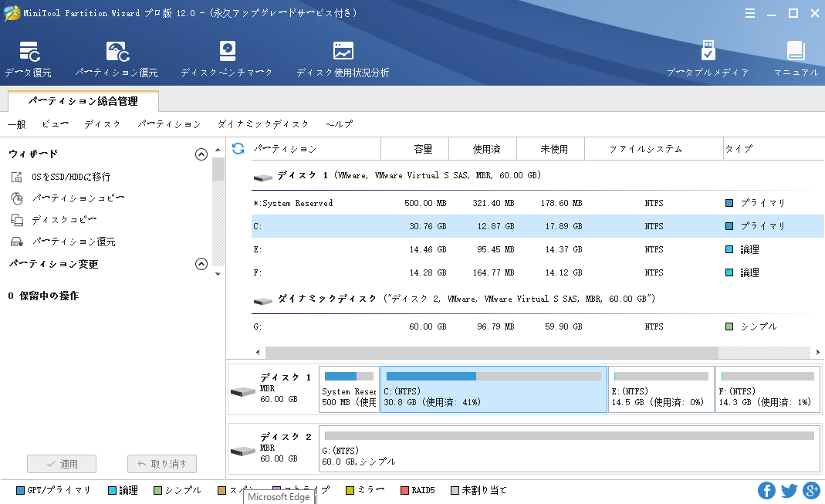This screenshot has width=825, height=504.
Task: Click the 取り消す (Undo) button
Action: tap(162, 464)
